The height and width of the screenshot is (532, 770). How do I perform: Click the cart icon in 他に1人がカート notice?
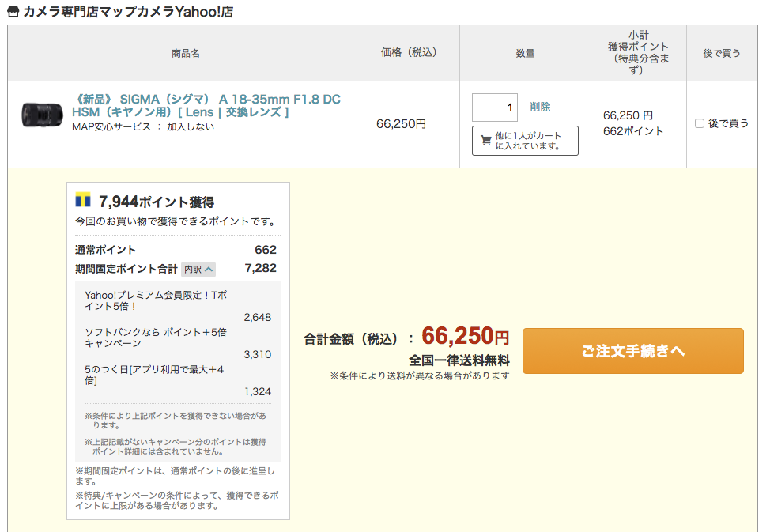tap(486, 141)
